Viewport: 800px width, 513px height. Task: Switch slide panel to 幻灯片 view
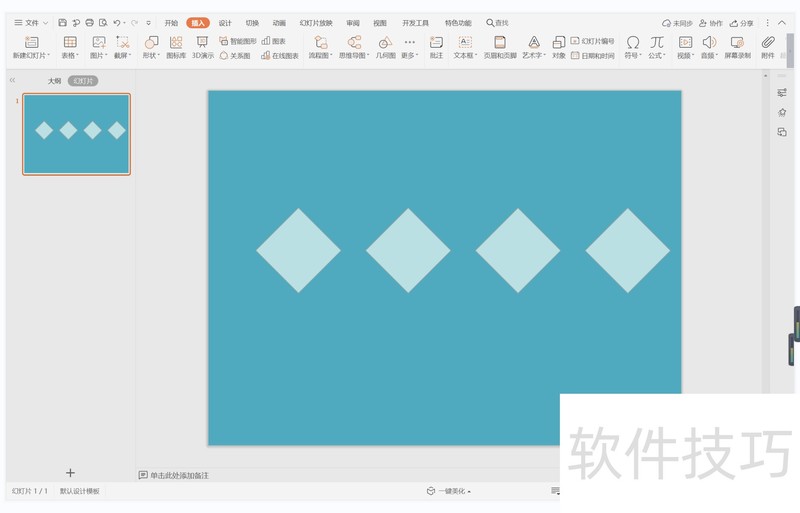tap(83, 80)
